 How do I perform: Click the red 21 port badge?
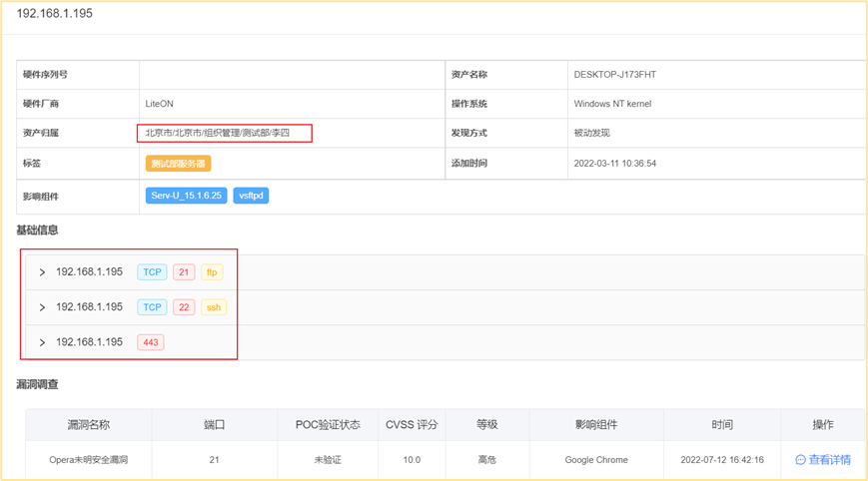[x=184, y=272]
